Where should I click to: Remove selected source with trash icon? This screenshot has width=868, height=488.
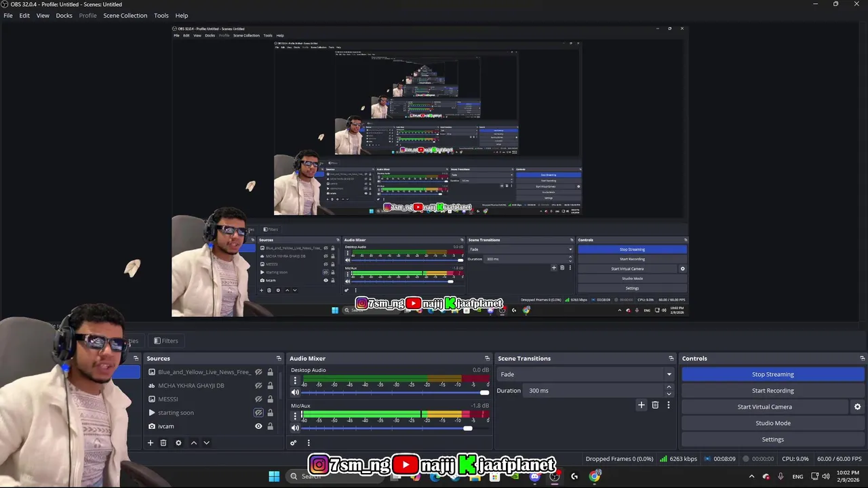pyautogui.click(x=163, y=443)
